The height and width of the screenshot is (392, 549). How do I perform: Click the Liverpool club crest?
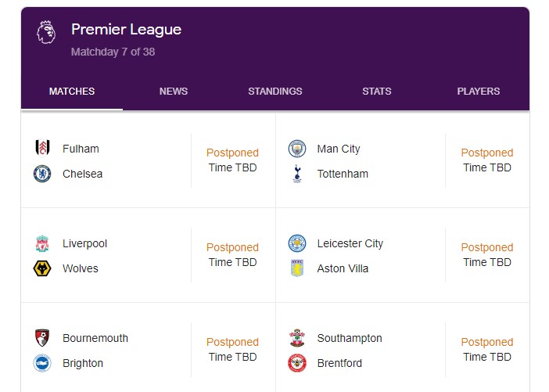[42, 243]
